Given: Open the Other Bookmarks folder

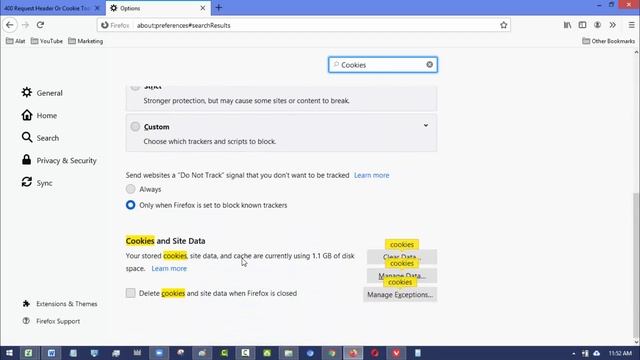Looking at the screenshot, I should 609,41.
